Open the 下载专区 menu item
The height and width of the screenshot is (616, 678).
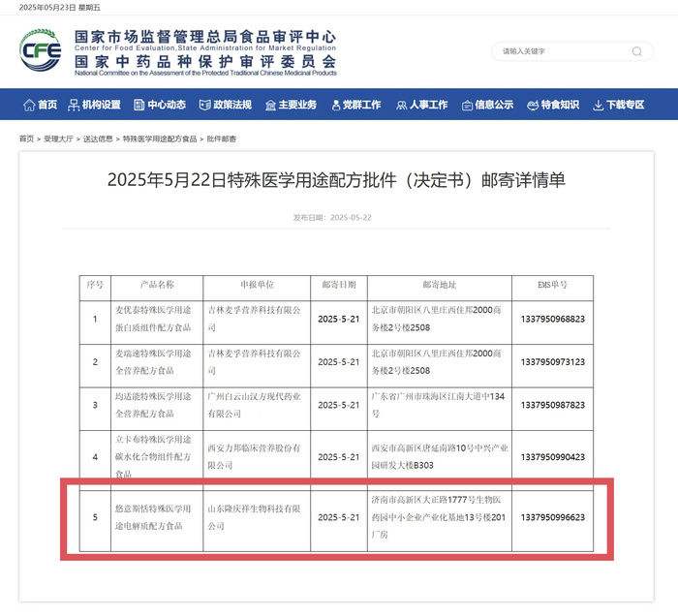click(626, 105)
